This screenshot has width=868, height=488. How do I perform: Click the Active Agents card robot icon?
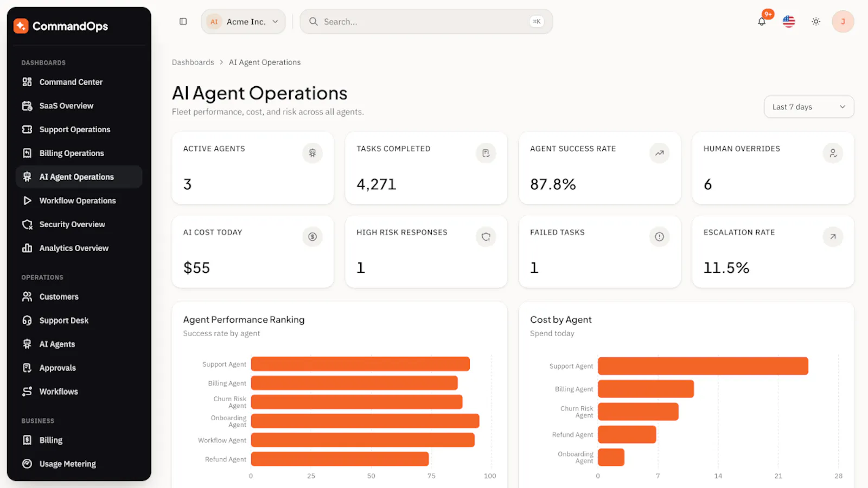(x=312, y=153)
